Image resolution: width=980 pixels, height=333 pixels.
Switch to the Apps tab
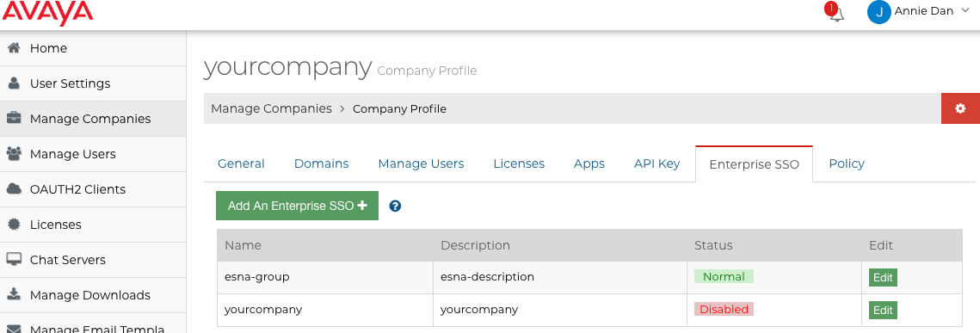point(589,163)
